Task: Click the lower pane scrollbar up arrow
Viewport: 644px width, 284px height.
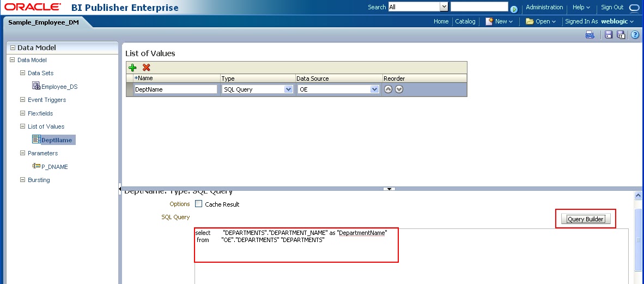Action: [x=638, y=196]
